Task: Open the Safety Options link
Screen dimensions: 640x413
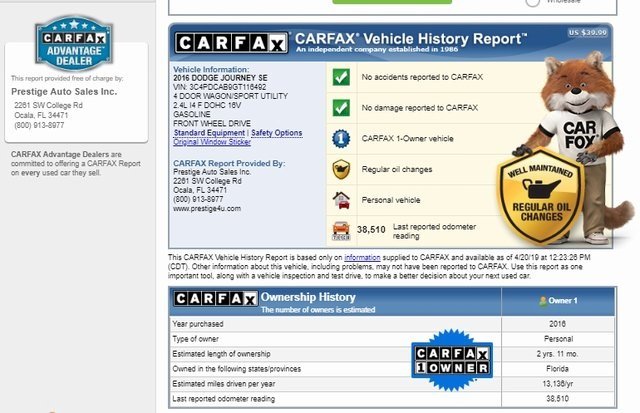Action: [276, 133]
